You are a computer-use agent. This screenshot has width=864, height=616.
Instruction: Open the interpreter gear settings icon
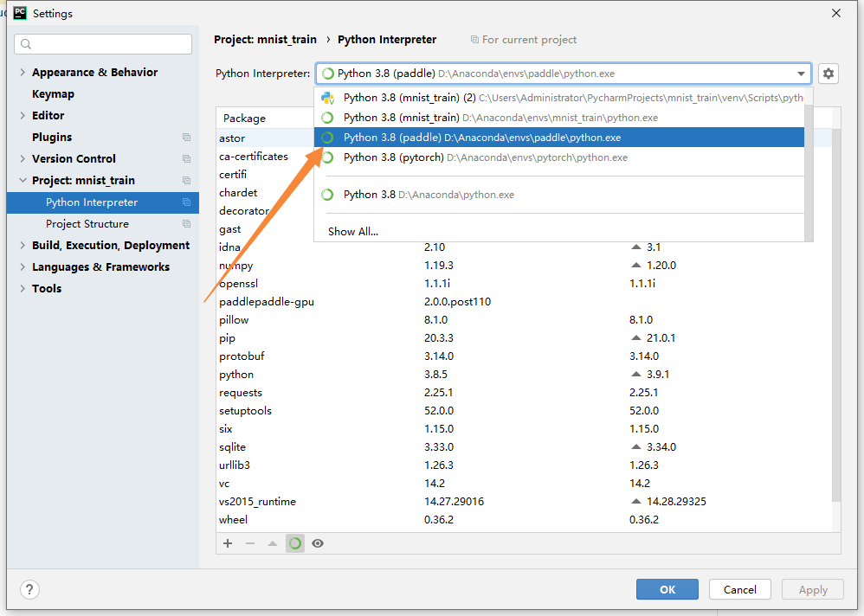829,74
